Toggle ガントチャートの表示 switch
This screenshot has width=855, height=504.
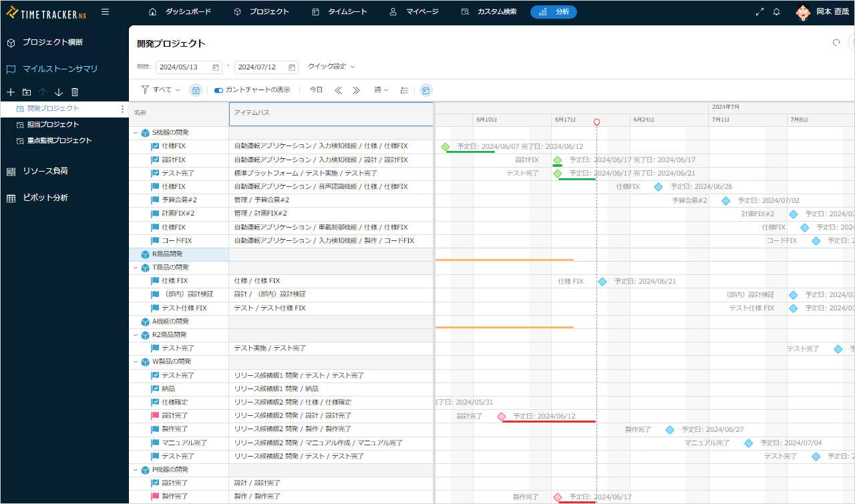tap(218, 90)
